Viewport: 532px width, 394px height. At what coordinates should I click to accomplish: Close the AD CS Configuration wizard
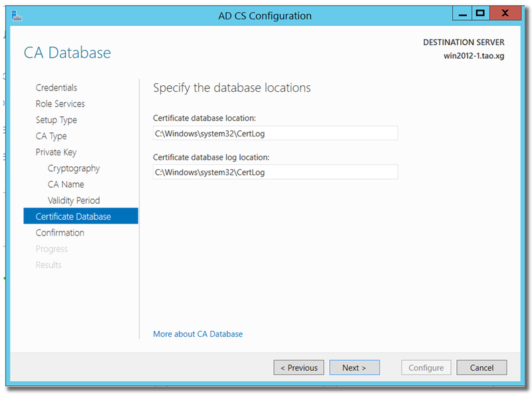506,13
